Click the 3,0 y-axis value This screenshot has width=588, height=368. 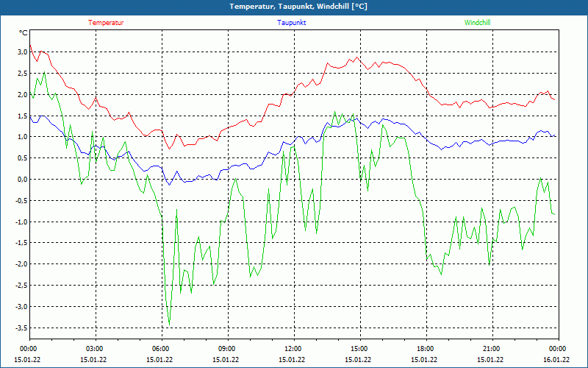[x=23, y=52]
